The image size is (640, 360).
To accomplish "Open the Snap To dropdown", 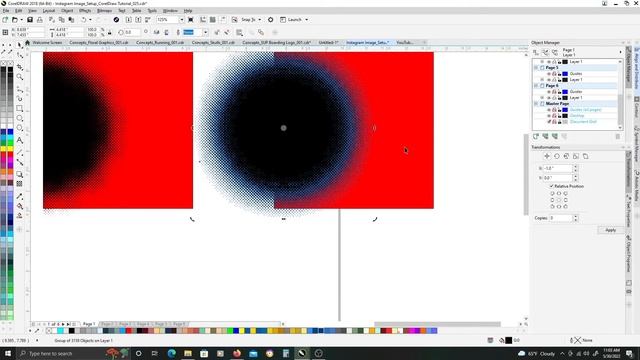I will (260, 20).
